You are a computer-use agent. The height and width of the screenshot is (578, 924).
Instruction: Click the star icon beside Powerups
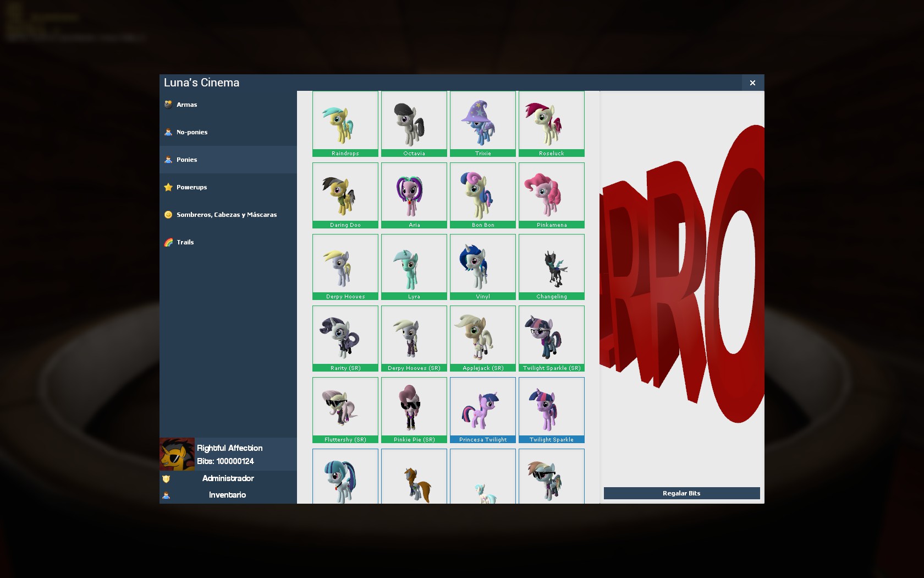tap(168, 187)
